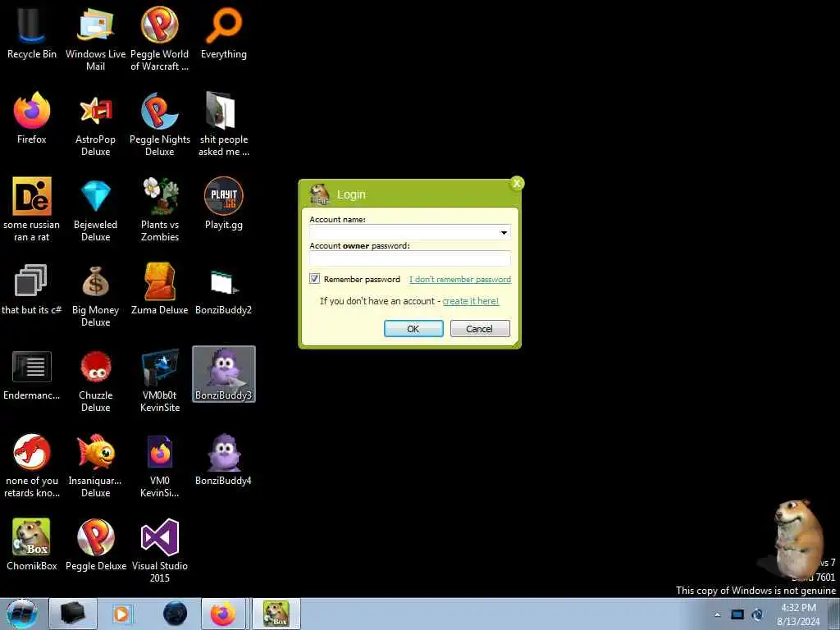Uncheck the Remember password checkbox
The height and width of the screenshot is (630, 840).
[314, 279]
